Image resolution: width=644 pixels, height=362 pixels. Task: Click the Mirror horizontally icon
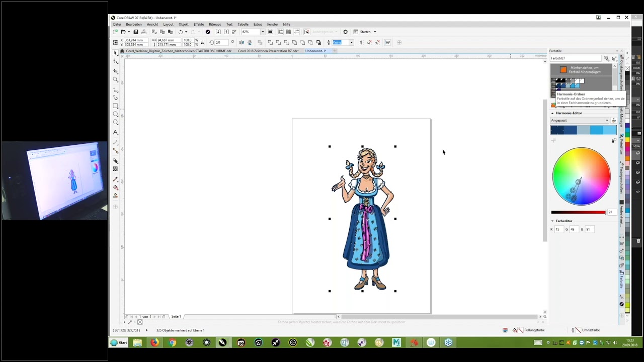242,42
